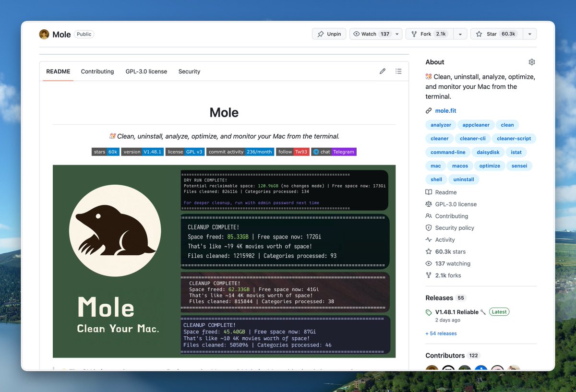Screen dimensions: 576x392
Task: Click the Fork button
Action: point(430,34)
